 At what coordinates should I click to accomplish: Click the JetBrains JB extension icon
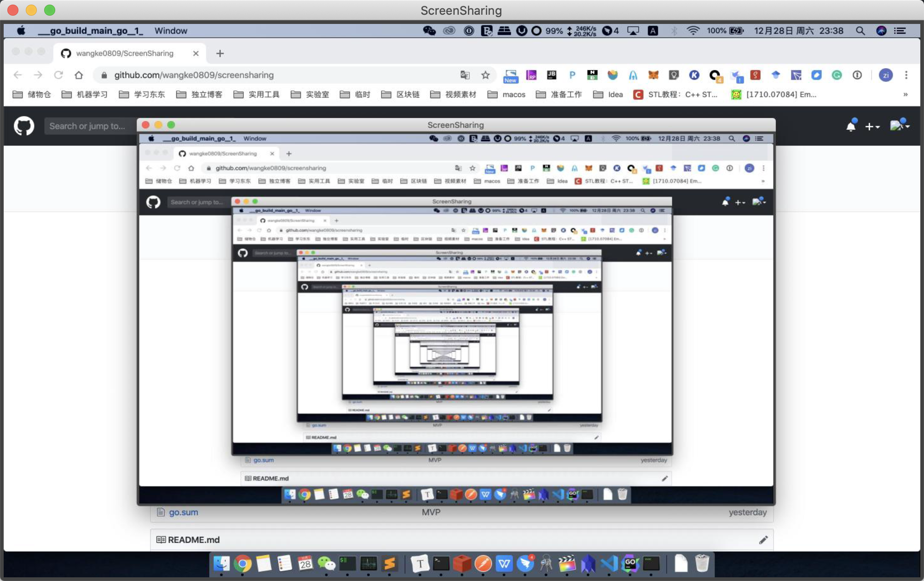pyautogui.click(x=551, y=75)
